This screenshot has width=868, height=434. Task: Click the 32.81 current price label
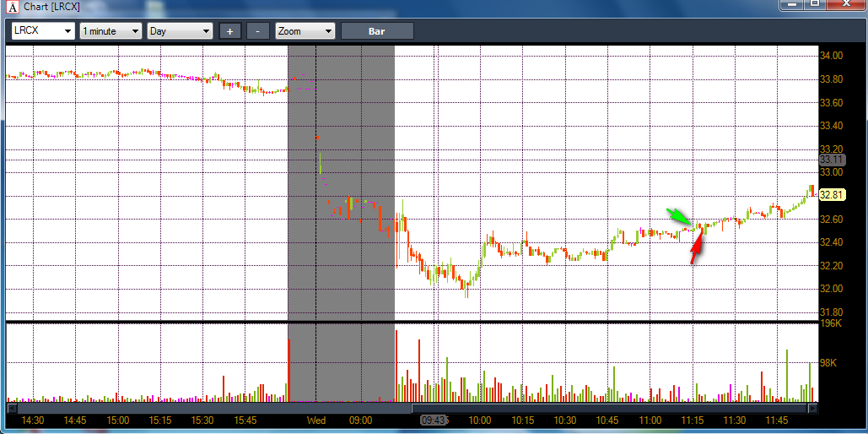click(832, 194)
